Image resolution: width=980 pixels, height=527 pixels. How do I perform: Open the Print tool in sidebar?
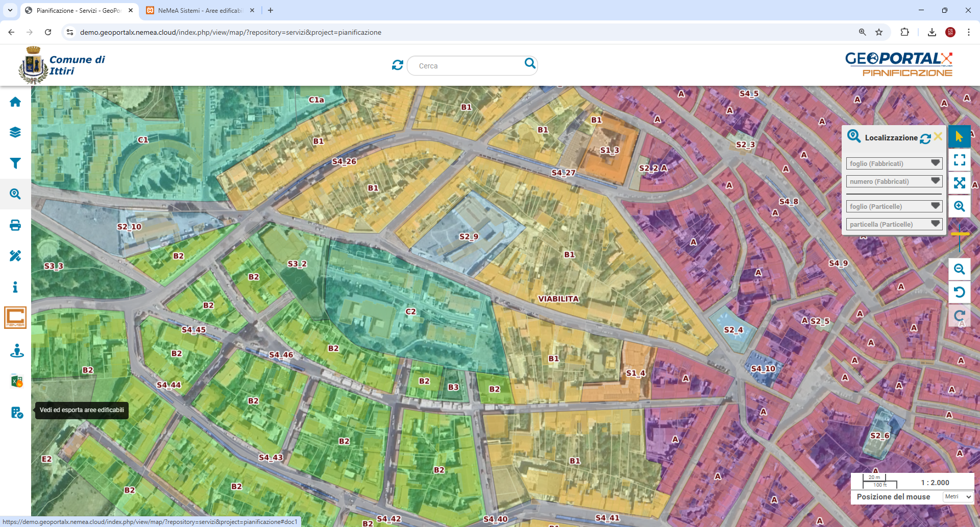point(15,225)
